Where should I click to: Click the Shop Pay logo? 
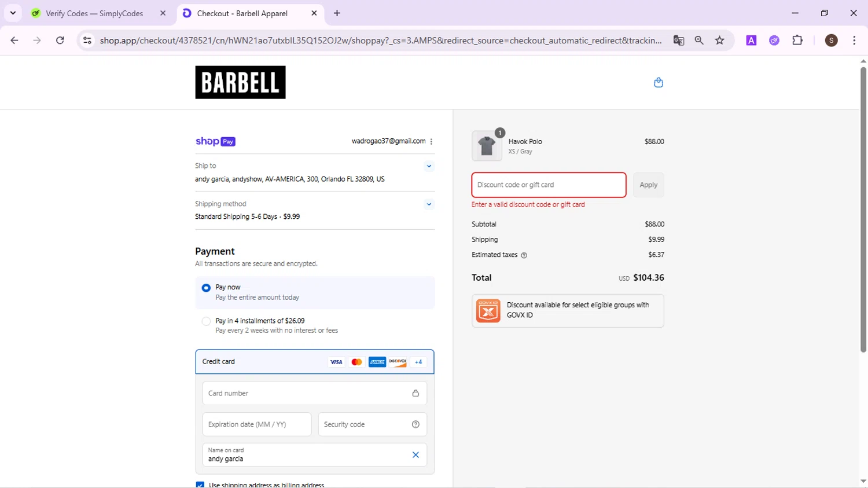215,141
